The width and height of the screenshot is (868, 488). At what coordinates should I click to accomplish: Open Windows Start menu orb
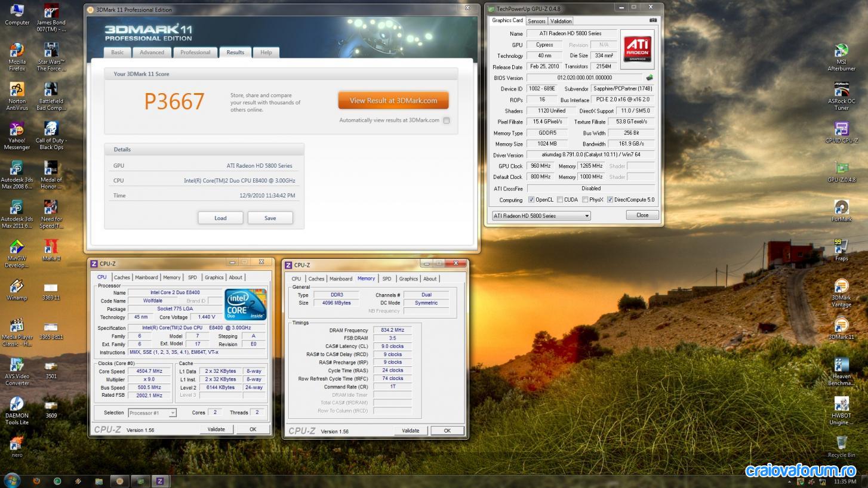coord(11,481)
